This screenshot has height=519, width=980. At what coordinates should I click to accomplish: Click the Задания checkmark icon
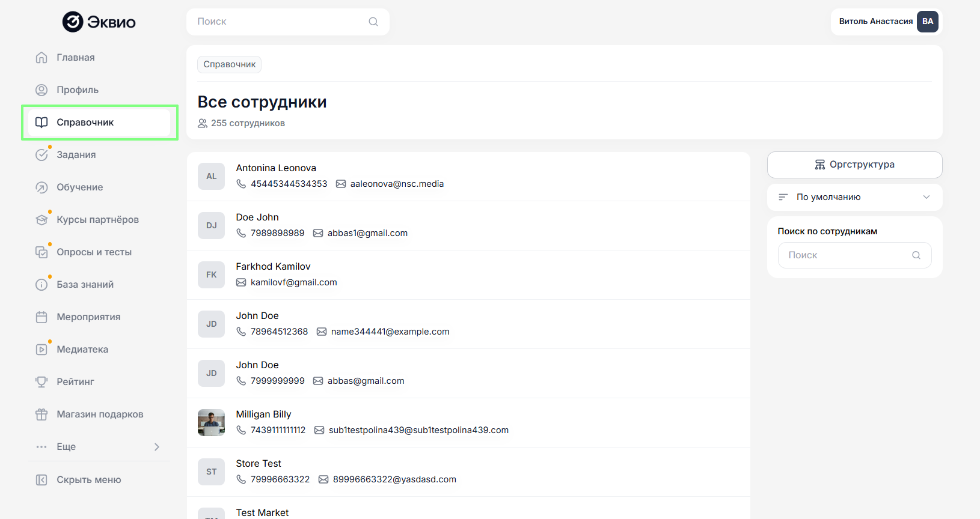[41, 155]
